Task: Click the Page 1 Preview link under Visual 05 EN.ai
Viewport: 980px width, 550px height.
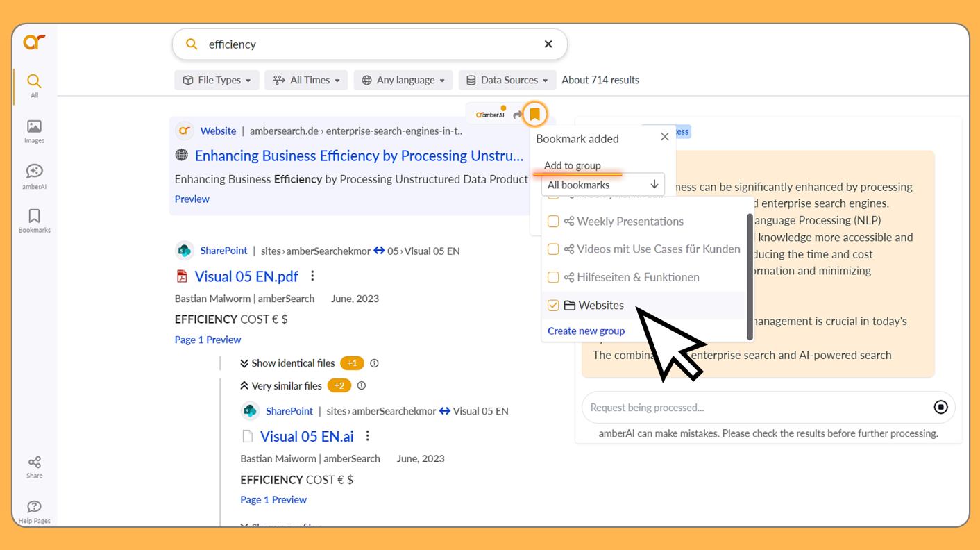Action: coord(273,499)
